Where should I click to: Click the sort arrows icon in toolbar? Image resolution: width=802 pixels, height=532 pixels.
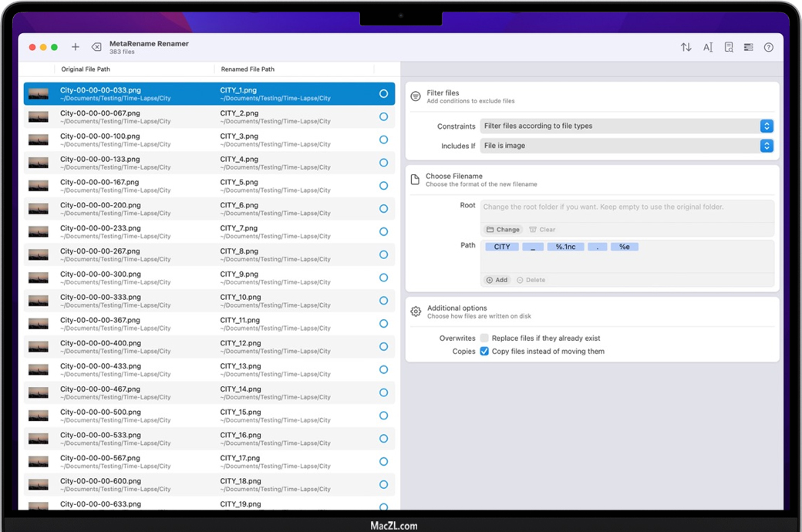(686, 47)
